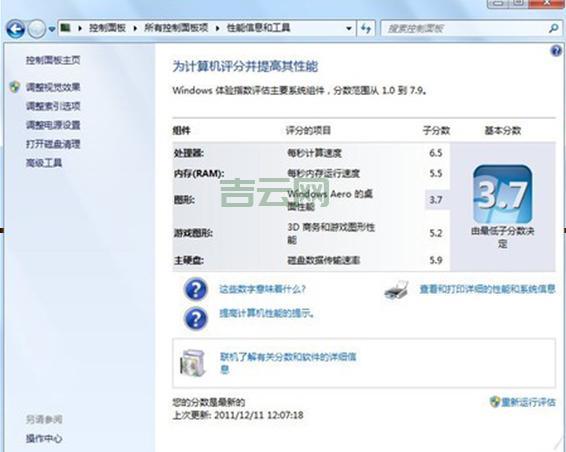This screenshot has width=566, height=452.
Task: Click the 子分数 column header
Action: (x=436, y=130)
